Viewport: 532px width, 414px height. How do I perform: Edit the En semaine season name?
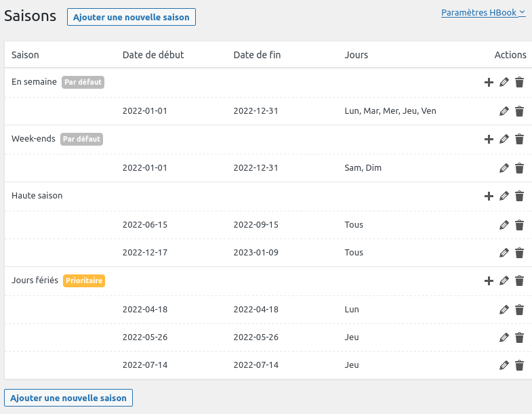coord(504,83)
